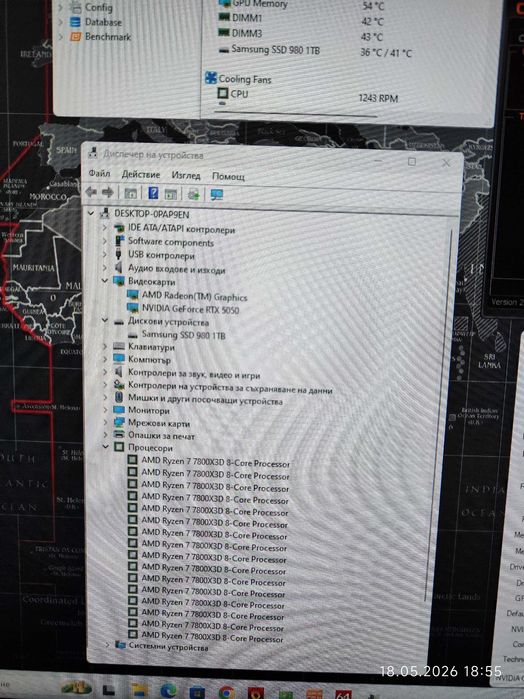Open Google Chrome from the taskbar
This screenshot has height=699, width=524.
(x=226, y=692)
